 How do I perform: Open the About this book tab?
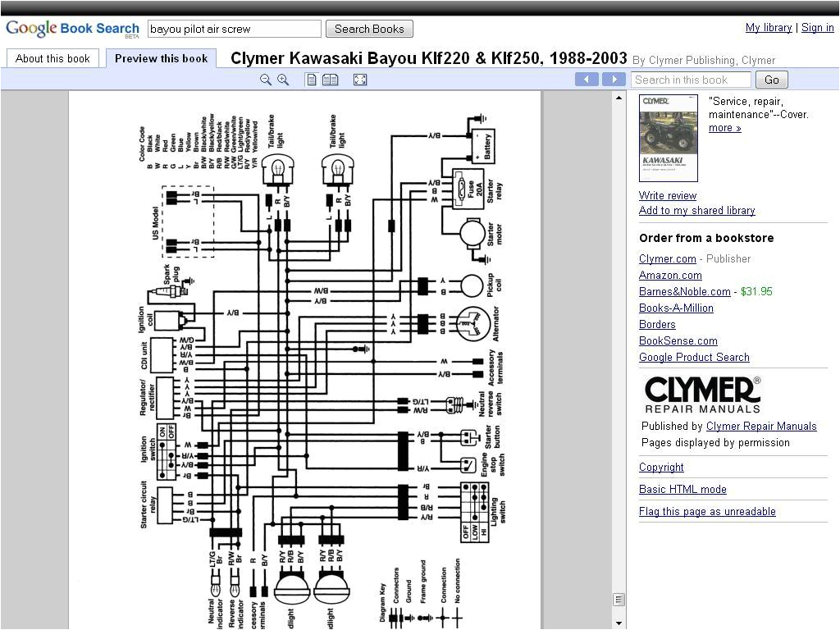tap(52, 57)
